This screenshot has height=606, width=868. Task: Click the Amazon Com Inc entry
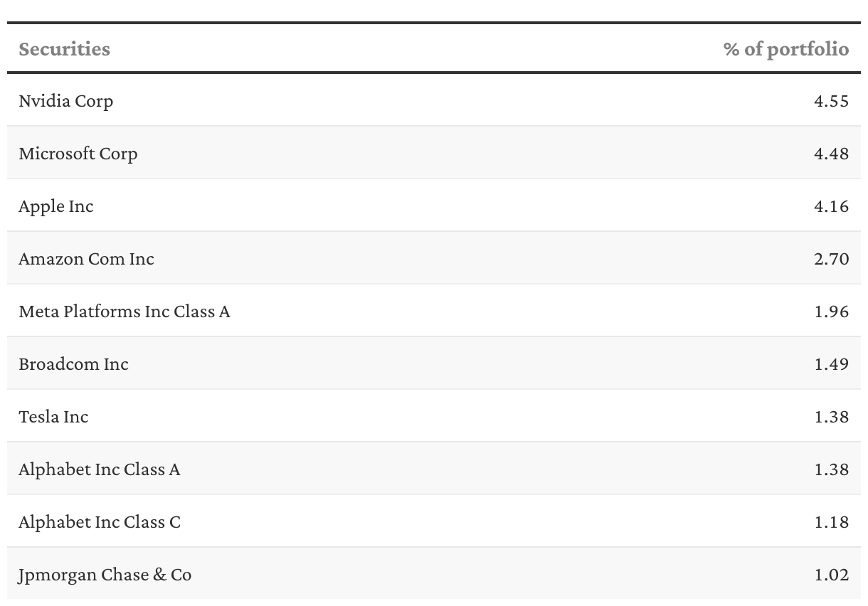[86, 259]
